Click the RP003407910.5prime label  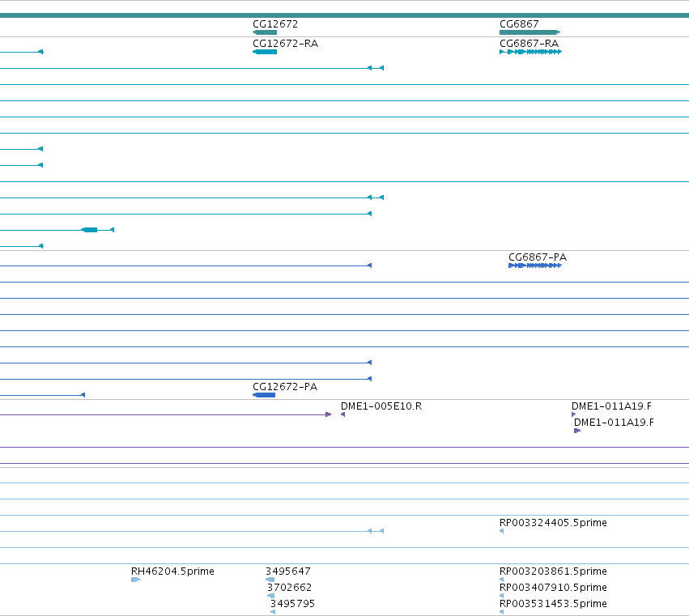(553, 588)
